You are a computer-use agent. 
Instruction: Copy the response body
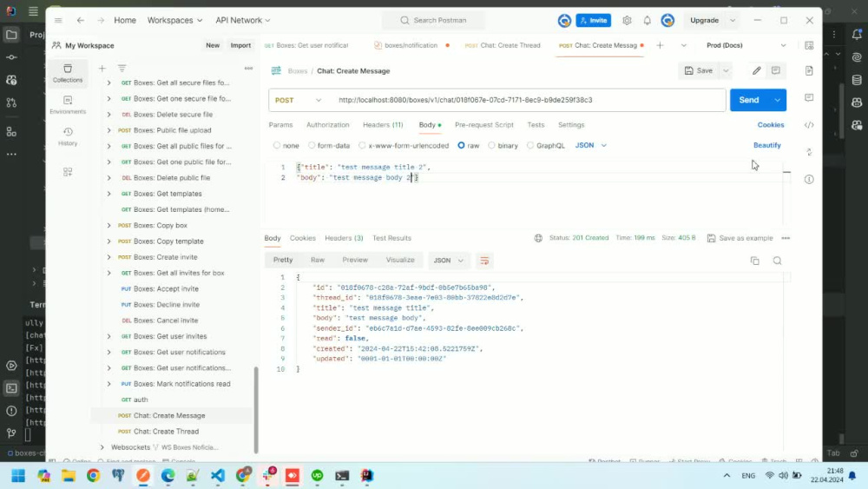tap(754, 261)
